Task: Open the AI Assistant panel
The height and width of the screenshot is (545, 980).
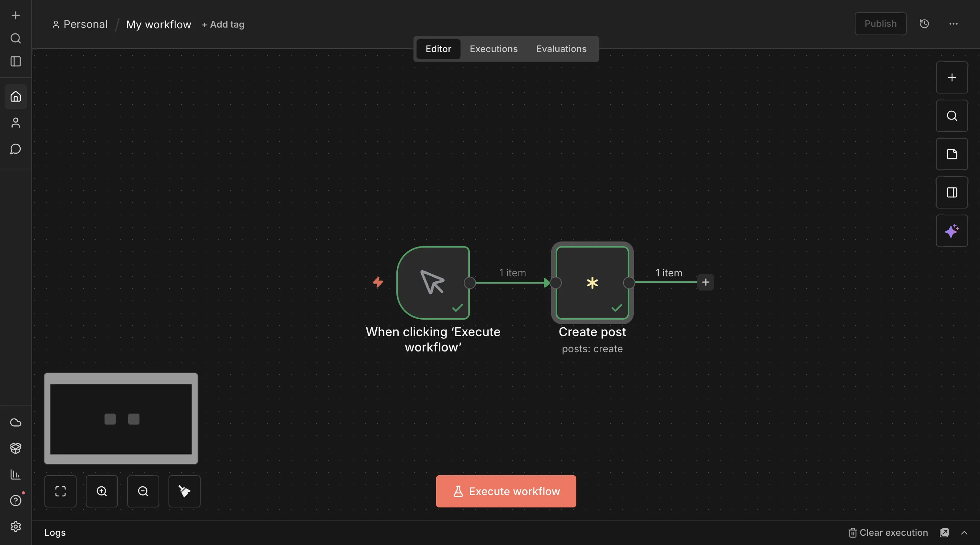Action: tap(951, 231)
